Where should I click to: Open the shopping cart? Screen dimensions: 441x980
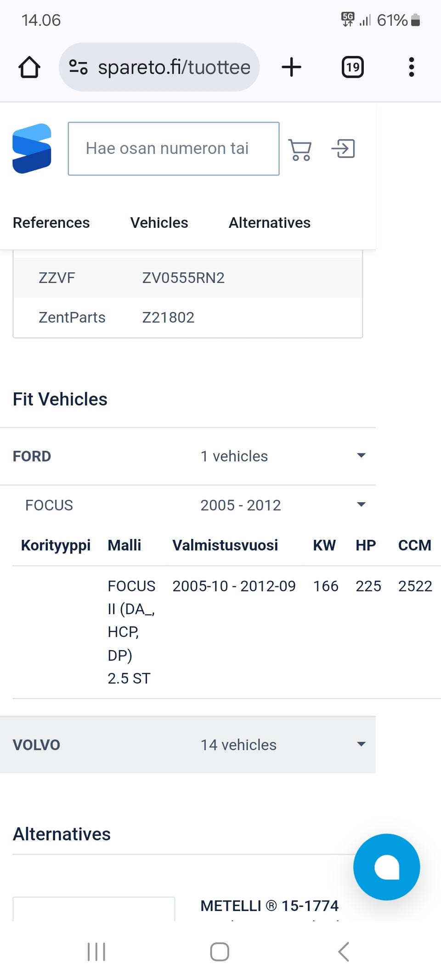click(x=300, y=149)
